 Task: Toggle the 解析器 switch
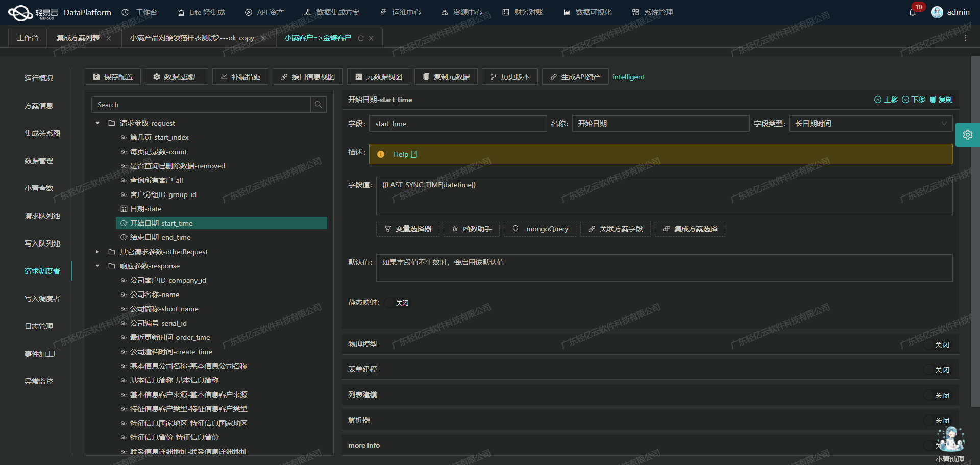937,420
